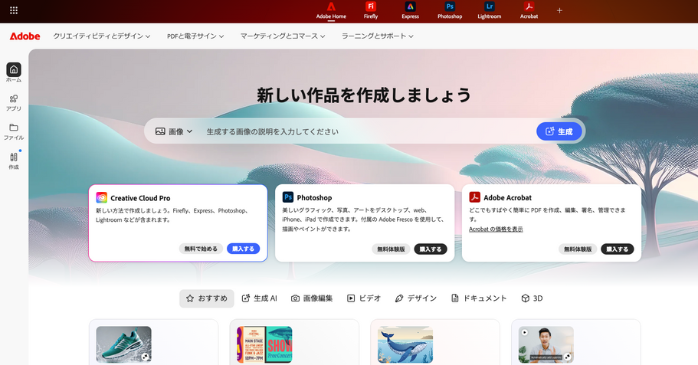Screen dimensions: 698x365
Task: Open Lightroom from the top bar
Action: click(x=489, y=11)
